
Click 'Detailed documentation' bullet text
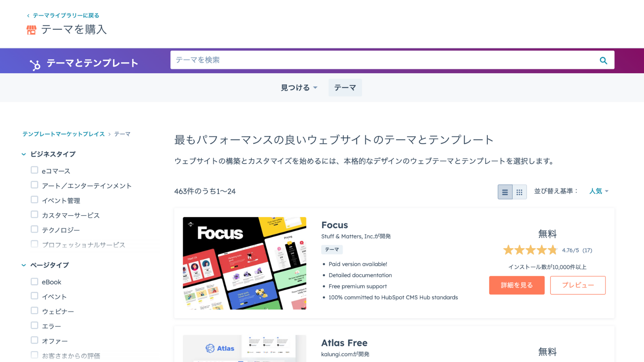[x=360, y=275]
